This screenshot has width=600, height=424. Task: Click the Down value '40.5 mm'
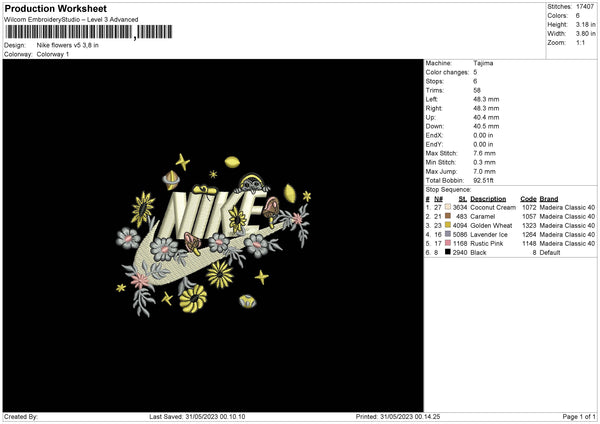pyautogui.click(x=486, y=126)
